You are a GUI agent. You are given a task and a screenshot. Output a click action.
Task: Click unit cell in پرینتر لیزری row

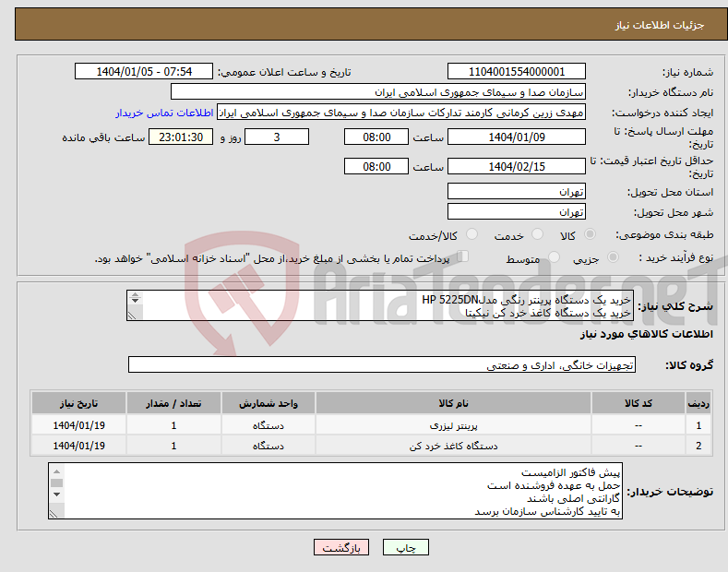click(x=269, y=425)
